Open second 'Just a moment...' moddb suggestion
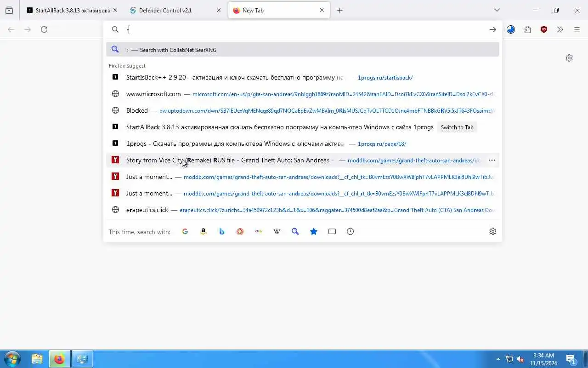The width and height of the screenshot is (588, 368). [x=303, y=193]
